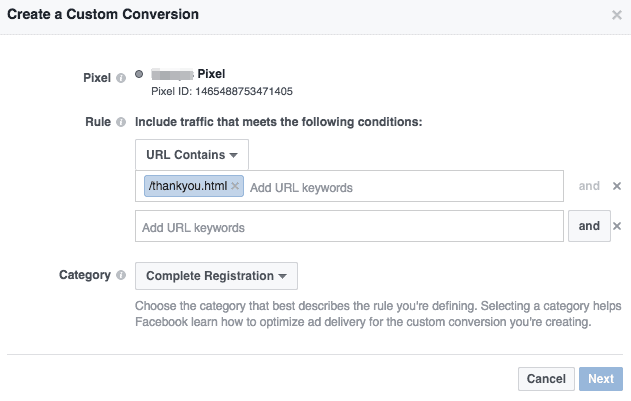This screenshot has width=631, height=401.
Task: Click the gray pixel status dot
Action: [139, 74]
